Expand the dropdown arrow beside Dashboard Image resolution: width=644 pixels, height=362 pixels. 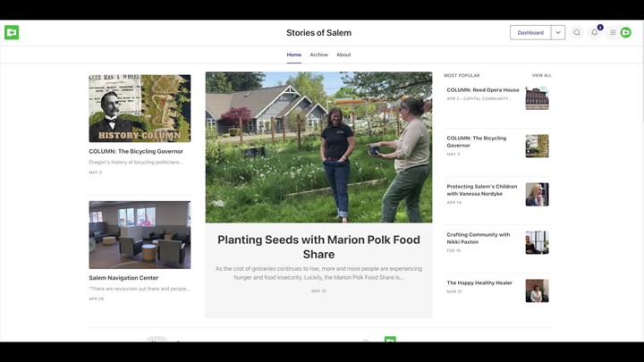[x=558, y=32]
